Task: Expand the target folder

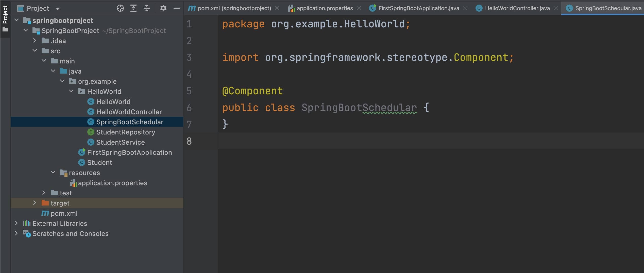Action: pos(35,203)
